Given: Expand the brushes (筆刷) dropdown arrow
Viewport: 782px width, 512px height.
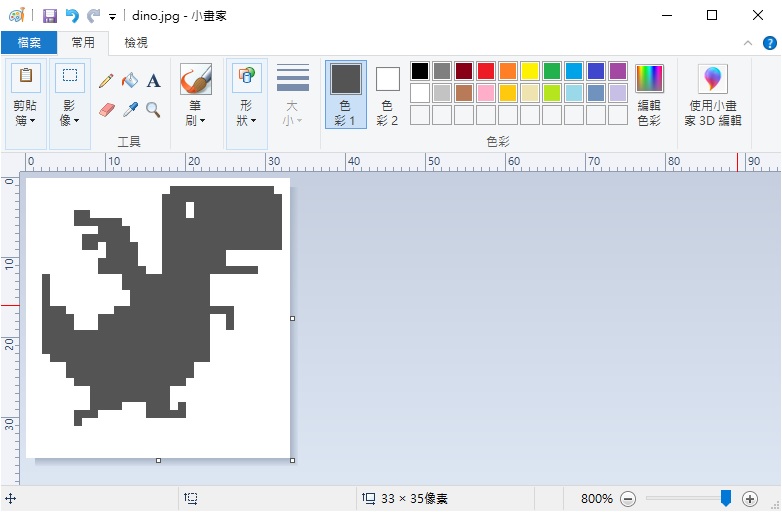Looking at the screenshot, I should click(x=202, y=121).
